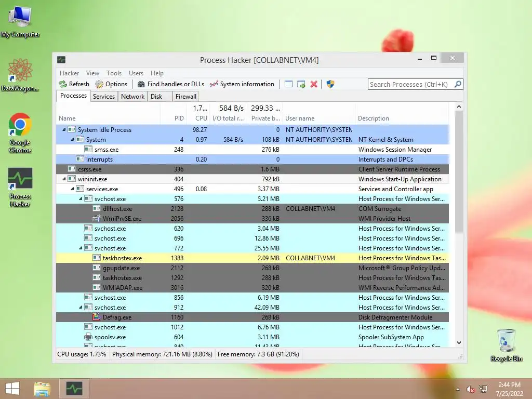Screen dimensions: 532x399
Task: Click the Defrag.exe process icon
Action: (96, 317)
